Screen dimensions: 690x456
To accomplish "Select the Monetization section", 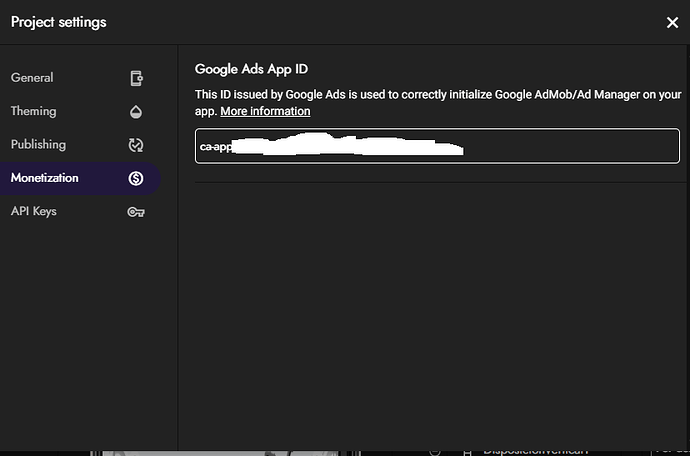I will (80, 178).
